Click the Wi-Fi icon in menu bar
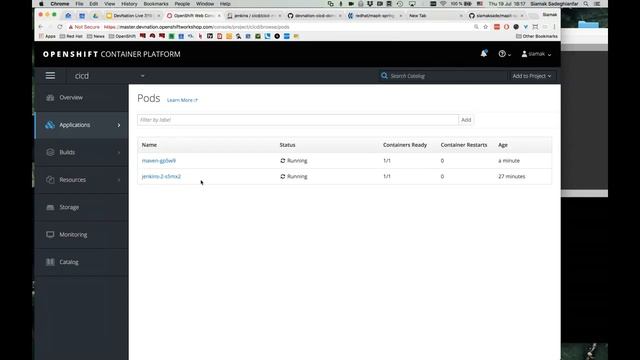 443,4
